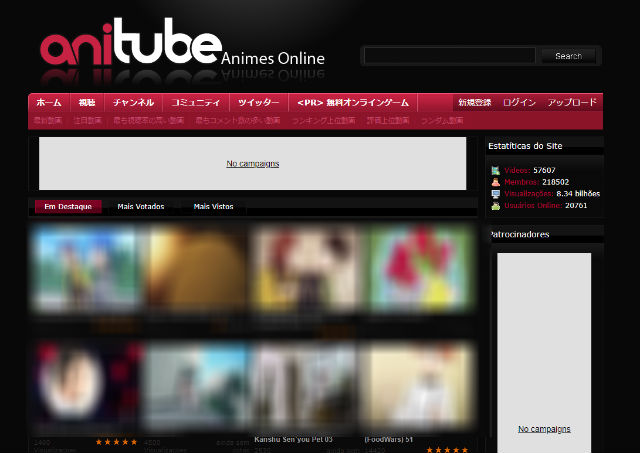Image resolution: width=640 pixels, height=453 pixels.
Task: Open the (FoodWars) 51 video title
Action: (388, 439)
